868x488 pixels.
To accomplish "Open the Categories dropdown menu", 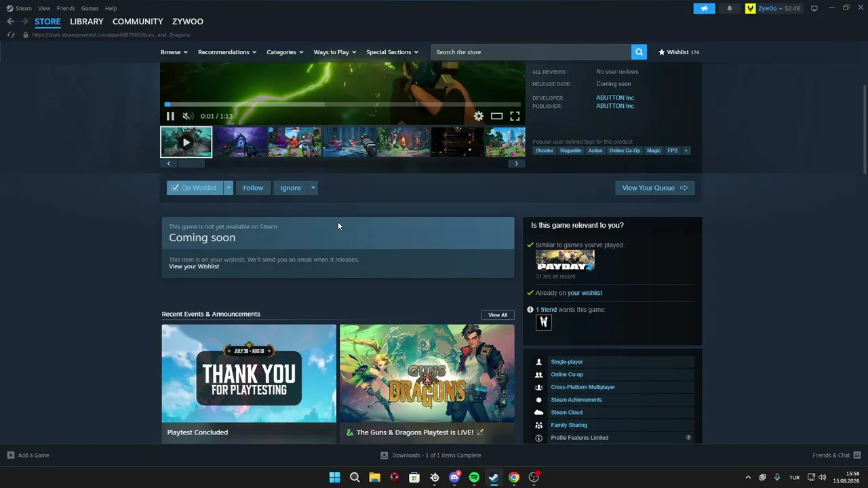I will (285, 52).
